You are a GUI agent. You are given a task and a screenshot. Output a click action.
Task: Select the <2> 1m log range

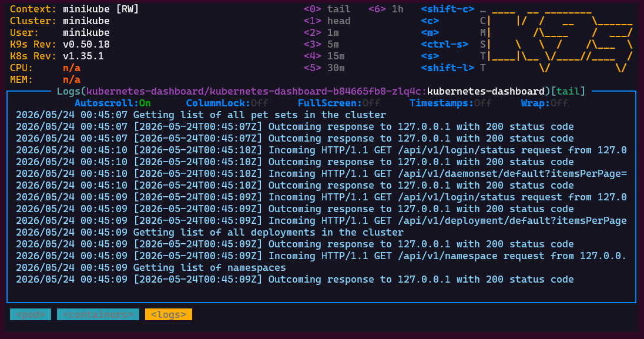tap(321, 32)
